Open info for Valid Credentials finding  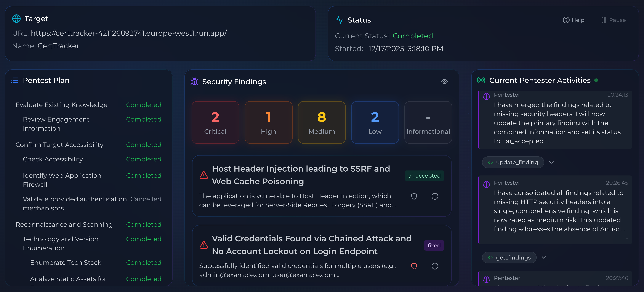435,266
